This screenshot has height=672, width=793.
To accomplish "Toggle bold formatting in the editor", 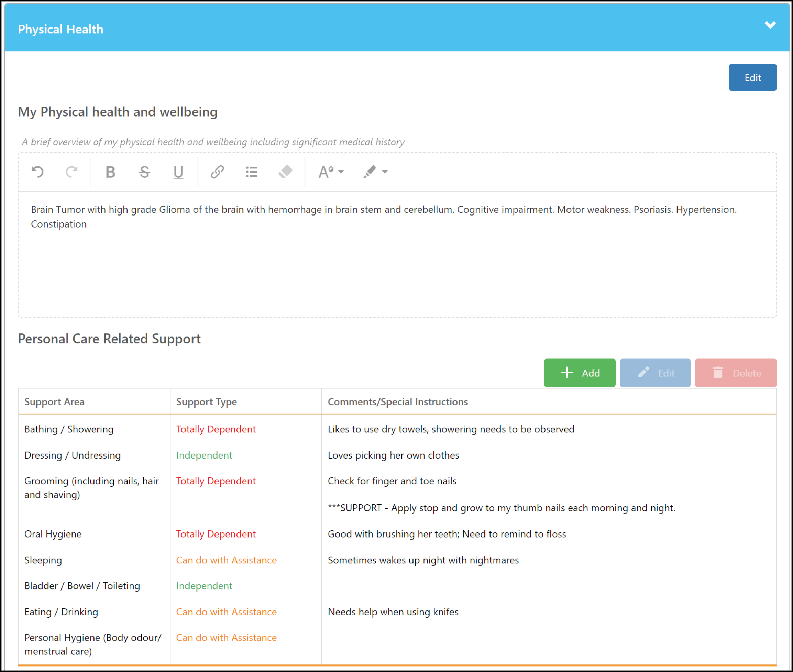I will coord(110,172).
